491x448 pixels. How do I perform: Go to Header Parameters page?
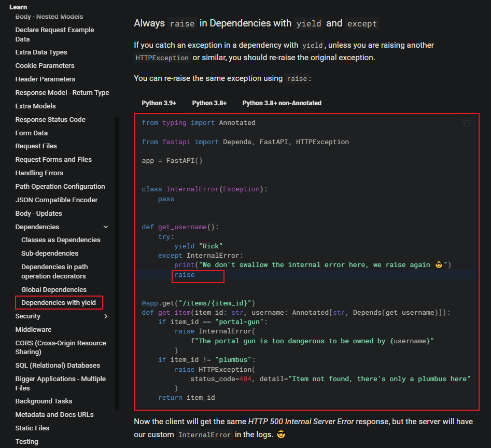pyautogui.click(x=45, y=79)
